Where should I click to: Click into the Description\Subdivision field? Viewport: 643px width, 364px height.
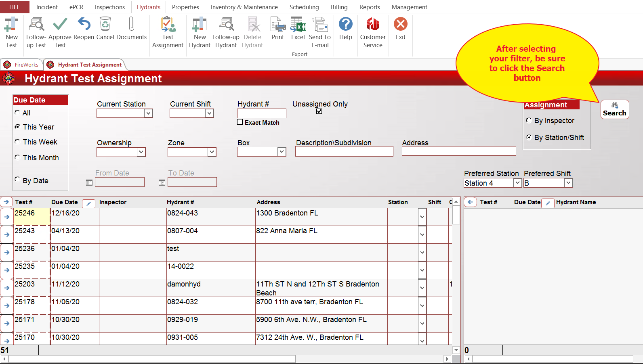click(344, 151)
